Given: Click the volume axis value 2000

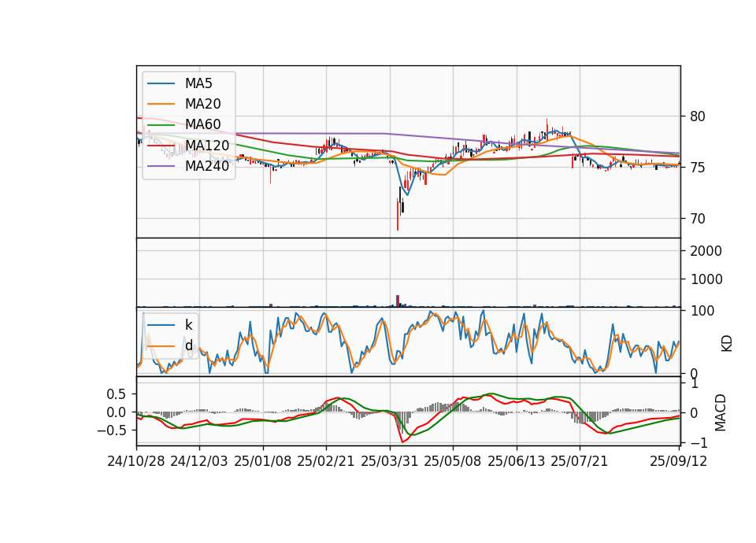Looking at the screenshot, I should [706, 251].
